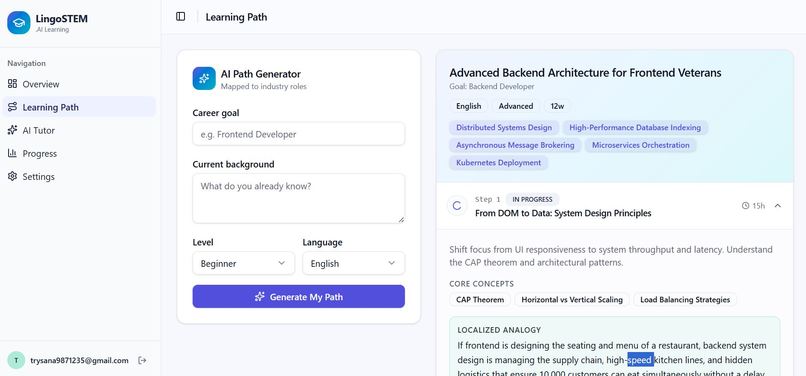The image size is (806, 376).
Task: Toggle the sidebar panel icon
Action: [180, 16]
